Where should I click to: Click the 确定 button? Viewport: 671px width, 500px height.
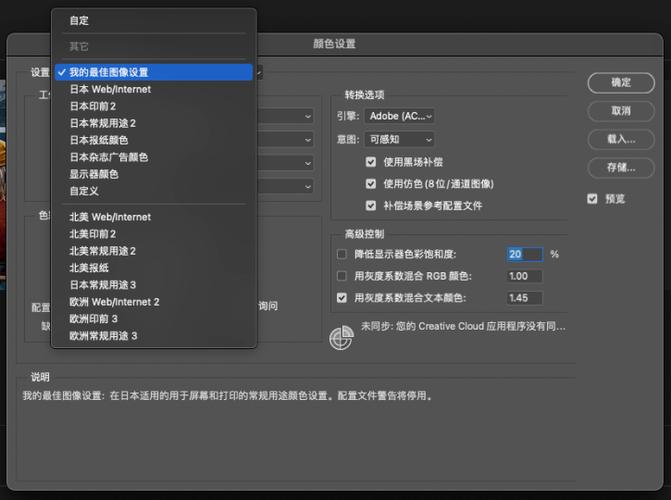coord(621,83)
